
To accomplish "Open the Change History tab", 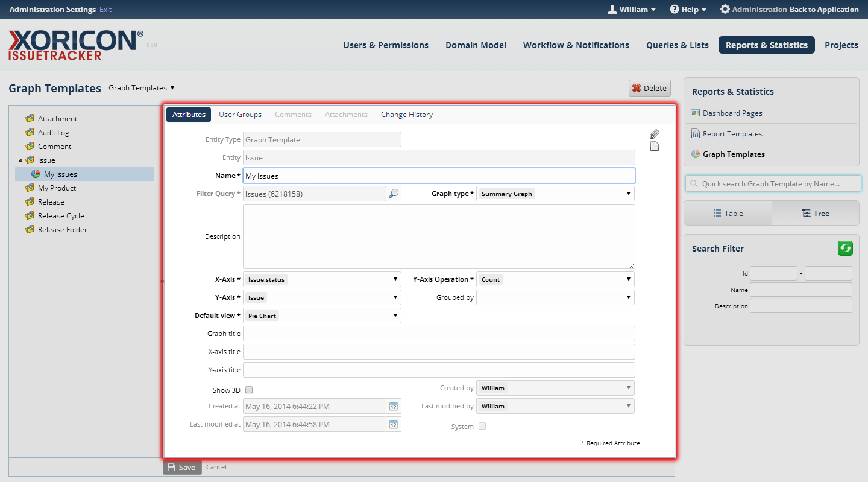I will click(x=407, y=114).
